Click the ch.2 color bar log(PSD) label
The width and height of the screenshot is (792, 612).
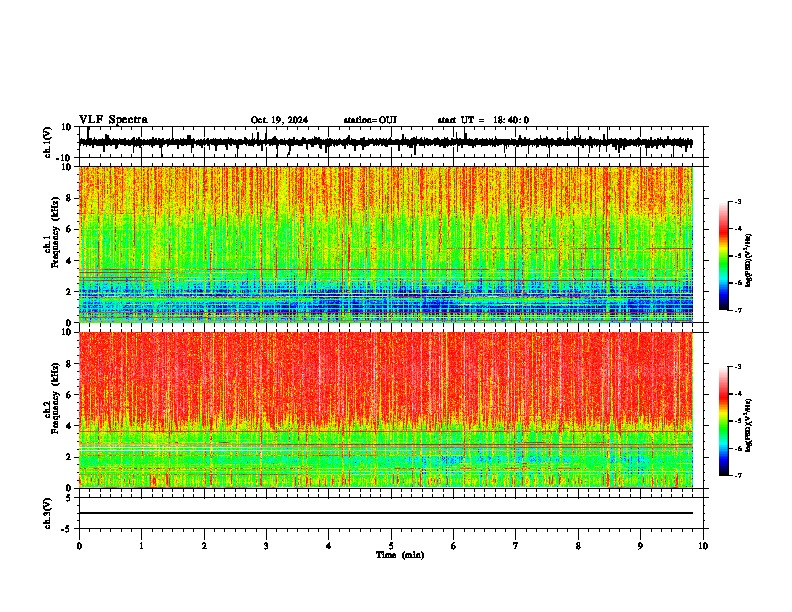(x=749, y=425)
